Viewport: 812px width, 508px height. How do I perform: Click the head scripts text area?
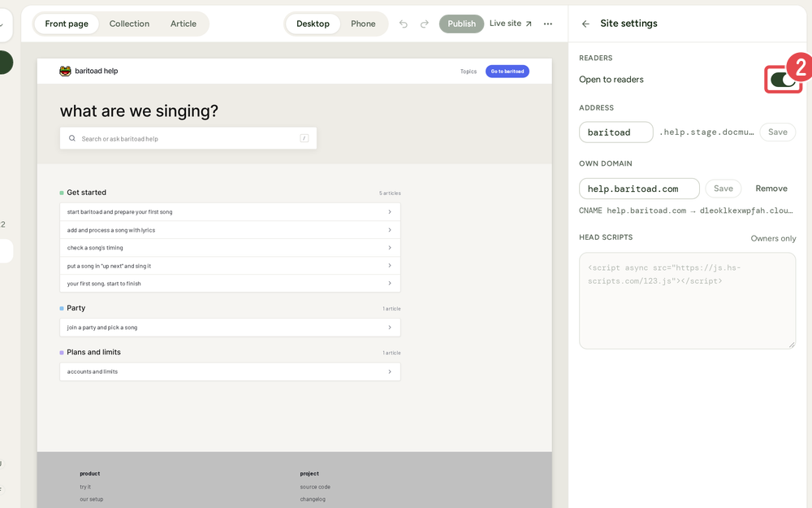pos(687,301)
